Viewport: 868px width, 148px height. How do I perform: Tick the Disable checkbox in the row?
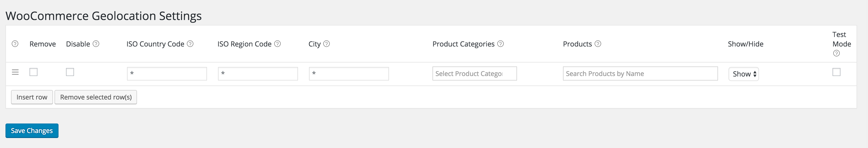click(70, 72)
